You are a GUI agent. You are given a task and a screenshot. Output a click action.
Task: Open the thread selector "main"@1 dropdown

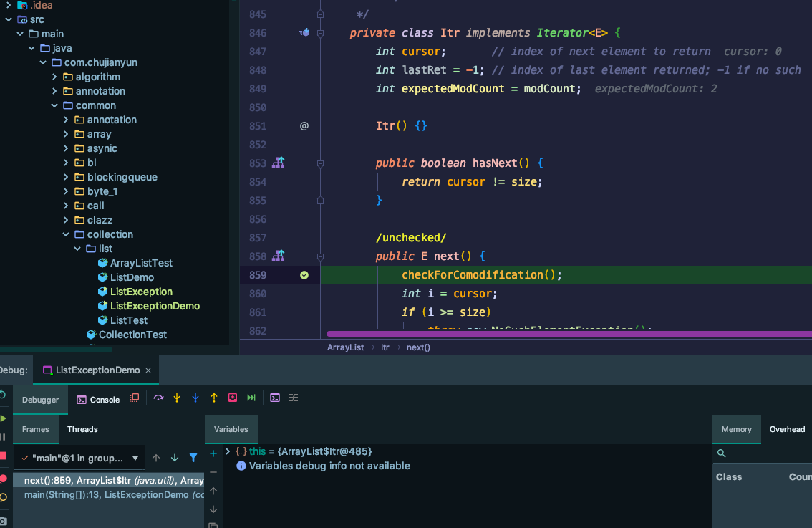[x=79, y=458]
